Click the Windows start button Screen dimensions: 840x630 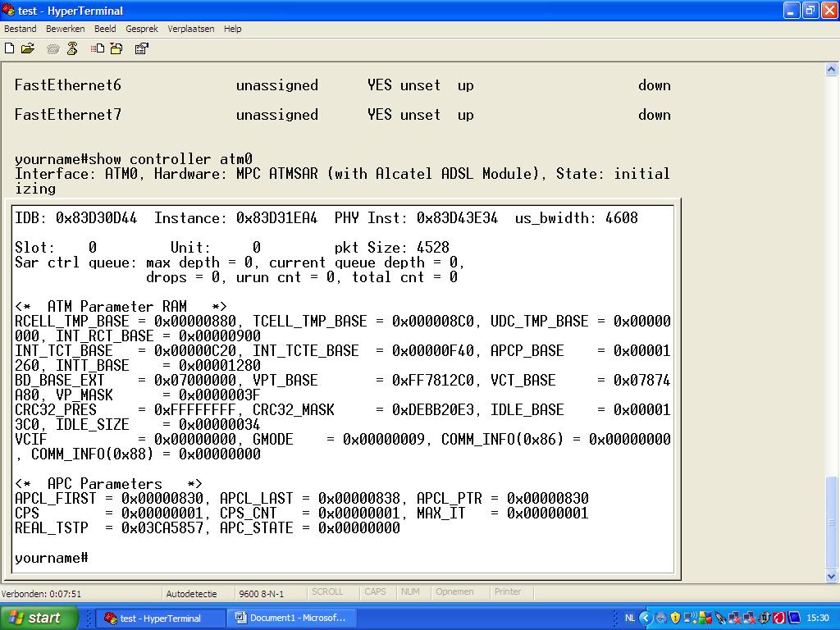click(39, 618)
